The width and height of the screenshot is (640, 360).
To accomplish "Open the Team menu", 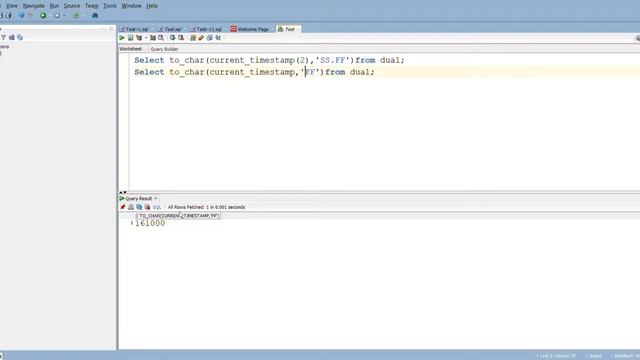I will pos(91,6).
